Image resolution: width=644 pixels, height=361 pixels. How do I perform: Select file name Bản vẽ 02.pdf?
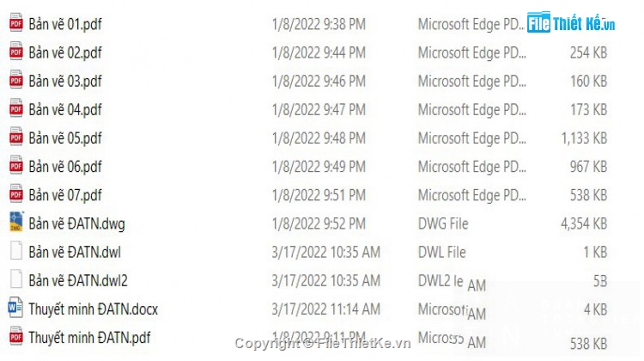(65, 53)
